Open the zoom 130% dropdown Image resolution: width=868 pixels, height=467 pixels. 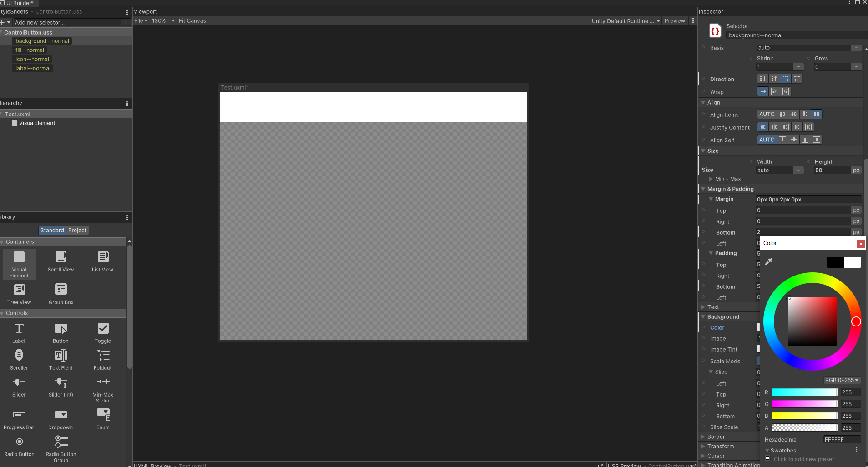point(163,21)
